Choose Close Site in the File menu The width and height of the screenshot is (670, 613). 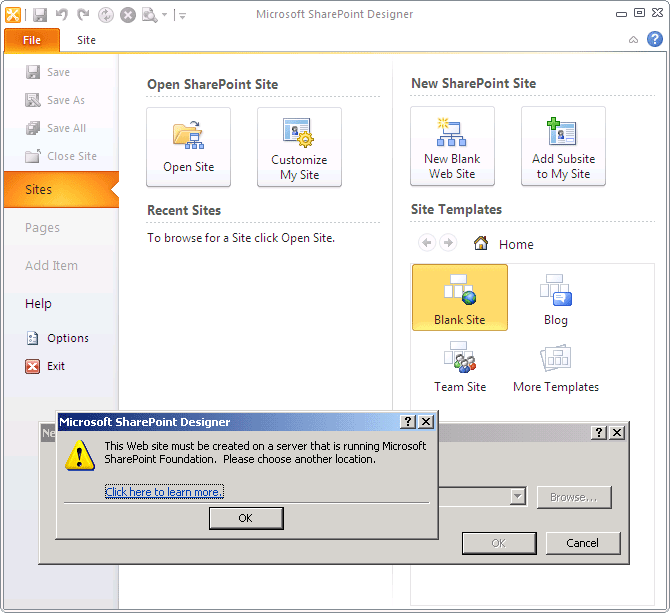coord(61,156)
